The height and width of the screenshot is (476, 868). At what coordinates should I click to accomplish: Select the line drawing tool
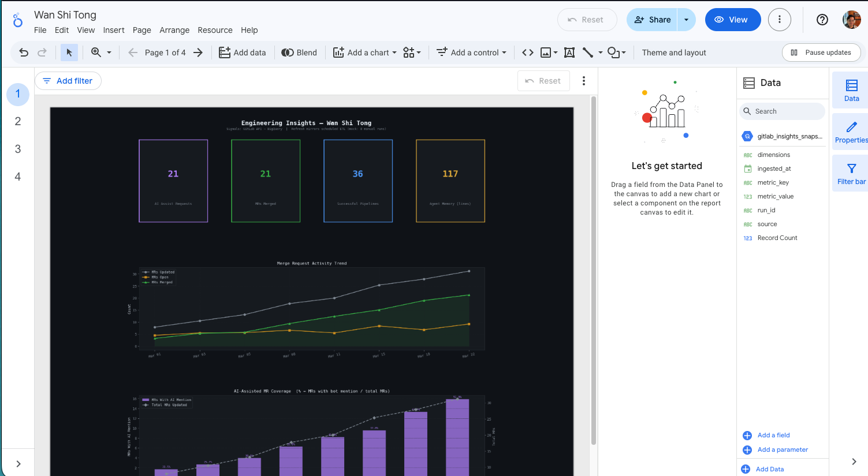pos(588,53)
